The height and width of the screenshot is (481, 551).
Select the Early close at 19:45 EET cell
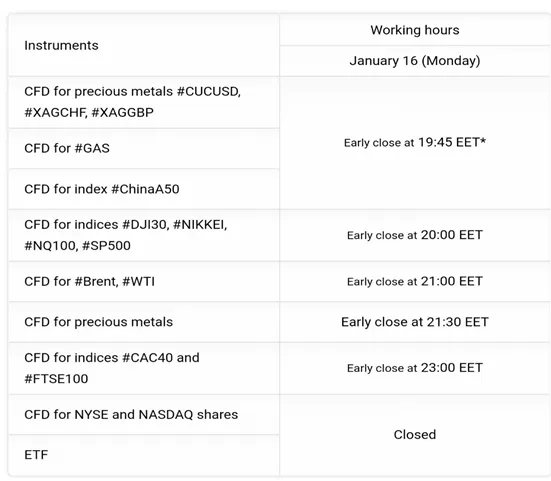(x=415, y=143)
